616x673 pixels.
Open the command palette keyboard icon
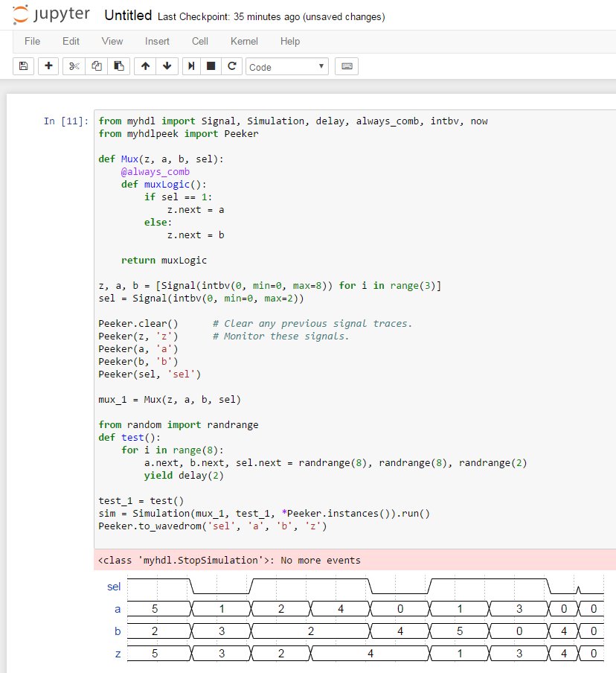pyautogui.click(x=347, y=66)
